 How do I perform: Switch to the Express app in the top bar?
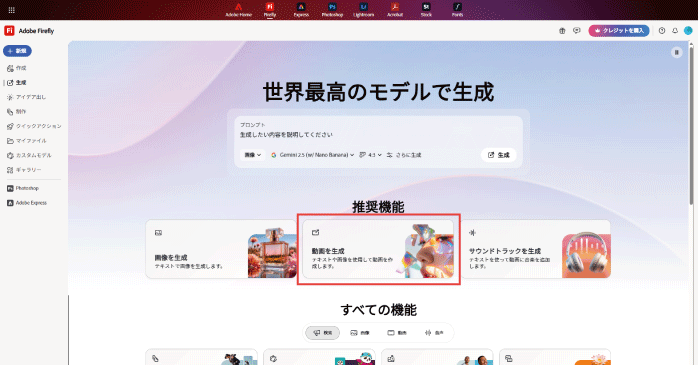[301, 10]
